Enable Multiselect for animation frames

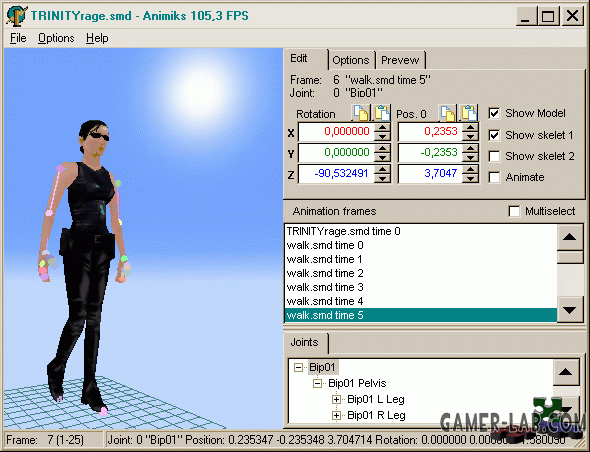coord(514,211)
